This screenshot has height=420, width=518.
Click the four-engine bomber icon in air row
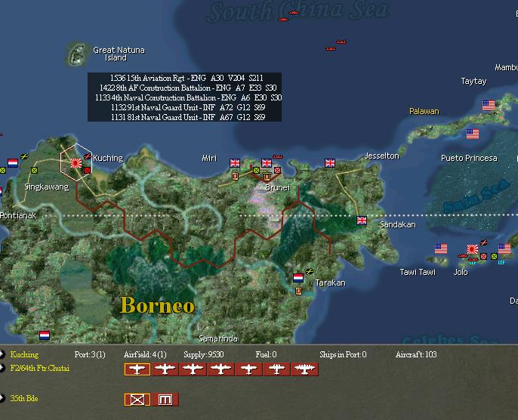304,369
